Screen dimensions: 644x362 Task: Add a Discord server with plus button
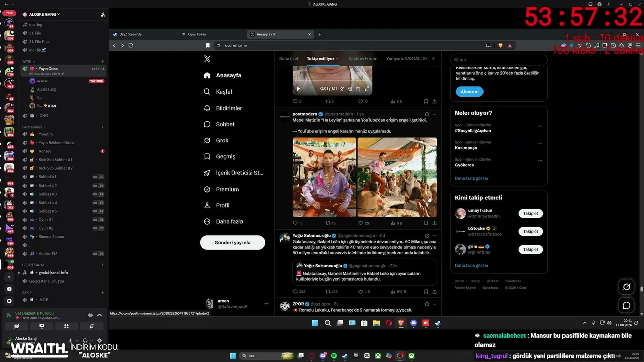pyautogui.click(x=9, y=289)
